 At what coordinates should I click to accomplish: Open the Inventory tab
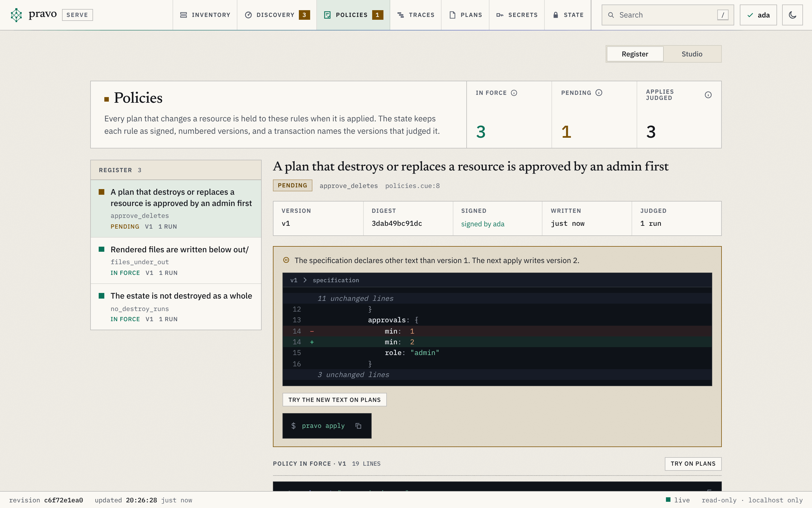[x=205, y=15]
